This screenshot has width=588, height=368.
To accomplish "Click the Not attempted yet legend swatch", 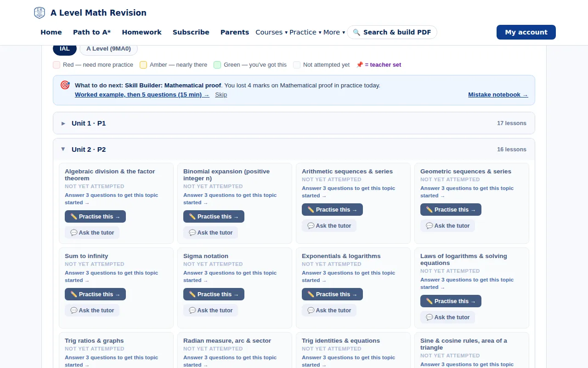I will pyautogui.click(x=297, y=65).
